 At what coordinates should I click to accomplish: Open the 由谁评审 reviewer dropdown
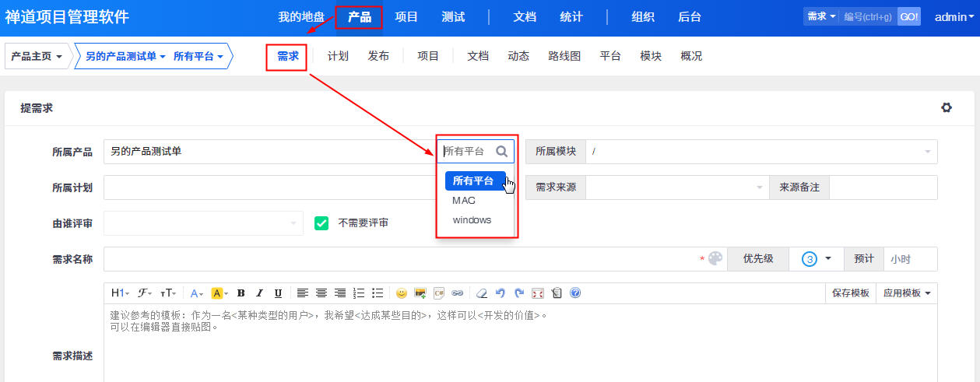click(x=203, y=223)
